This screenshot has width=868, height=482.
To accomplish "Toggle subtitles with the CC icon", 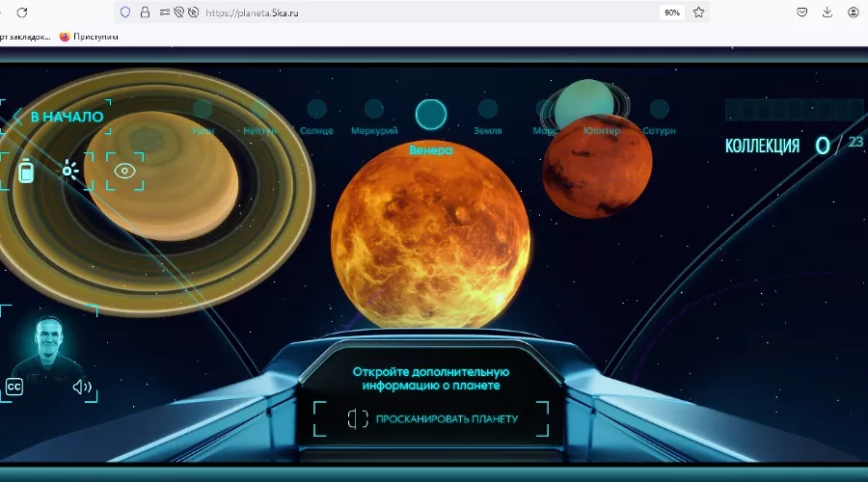I will coord(14,387).
